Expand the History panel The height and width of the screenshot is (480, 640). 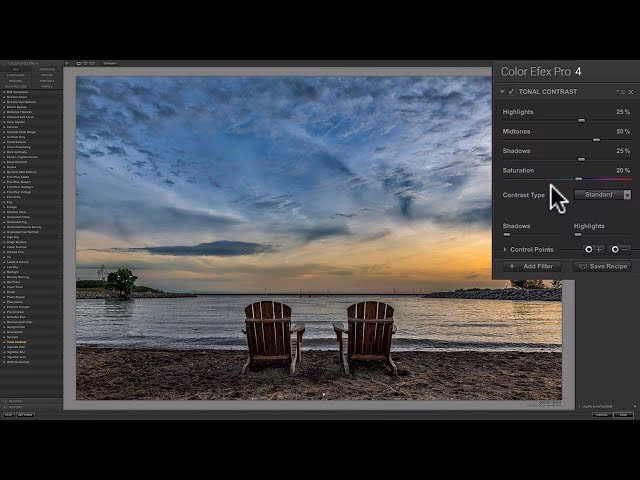[x=13, y=407]
